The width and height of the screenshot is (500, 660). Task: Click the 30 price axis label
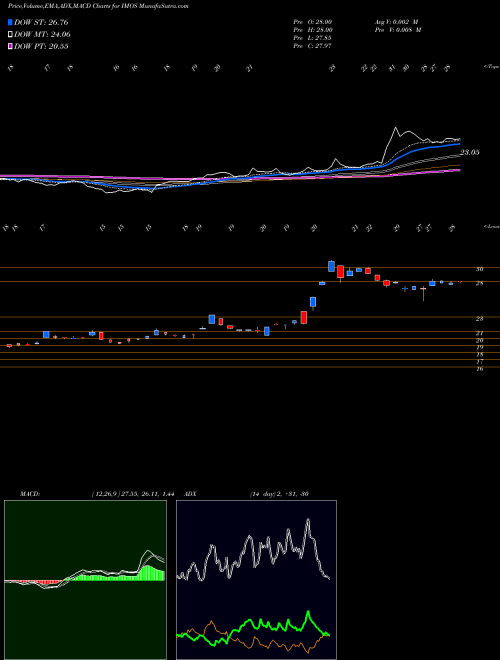(479, 269)
